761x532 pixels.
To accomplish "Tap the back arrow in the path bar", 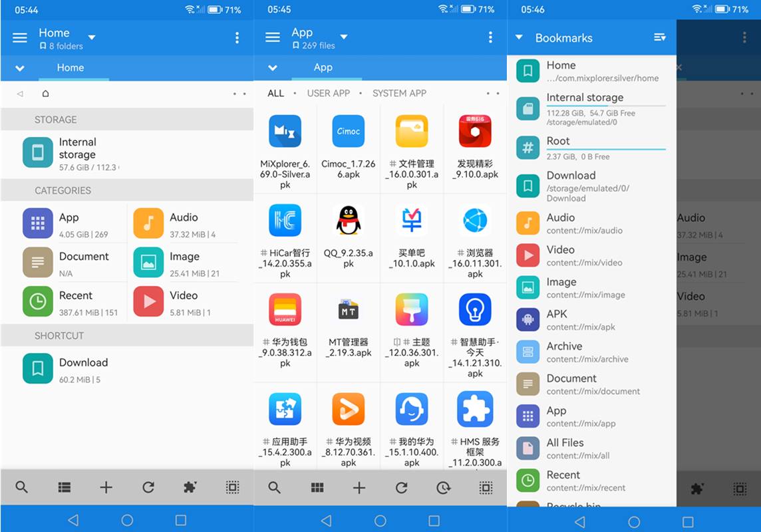I will tap(19, 94).
